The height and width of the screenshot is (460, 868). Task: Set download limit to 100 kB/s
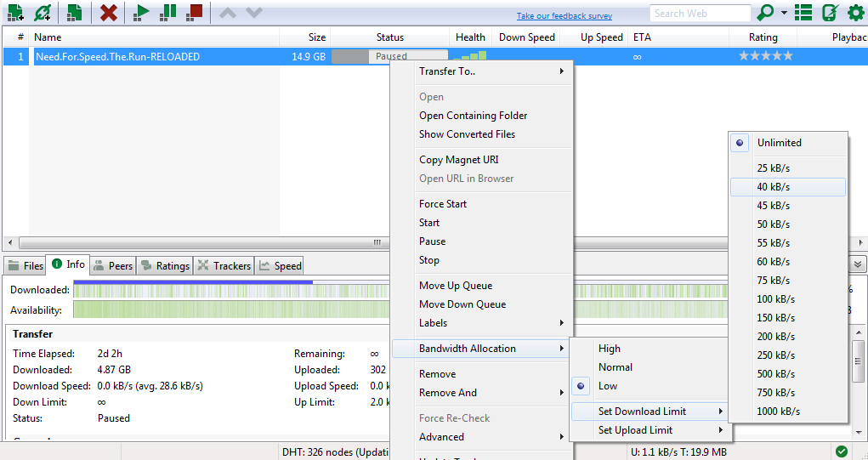point(788,299)
